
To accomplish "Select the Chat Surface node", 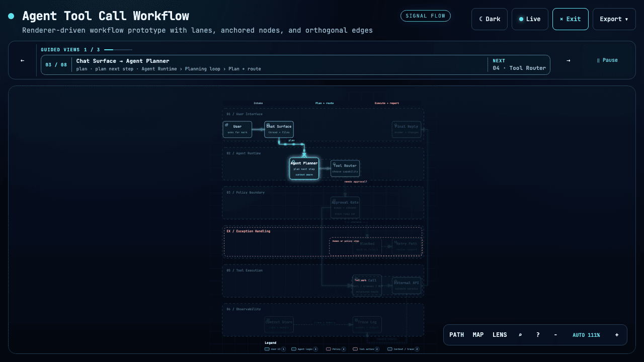I will tap(279, 129).
